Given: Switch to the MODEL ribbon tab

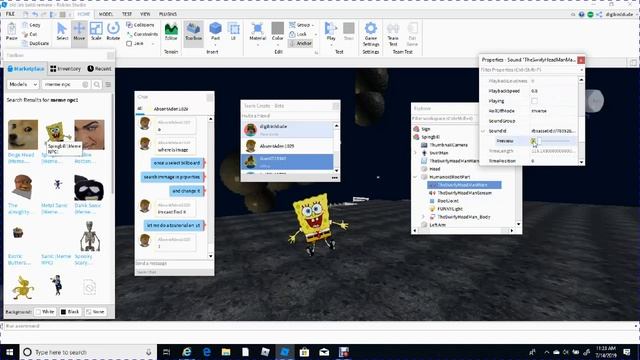Looking at the screenshot, I should [x=106, y=14].
